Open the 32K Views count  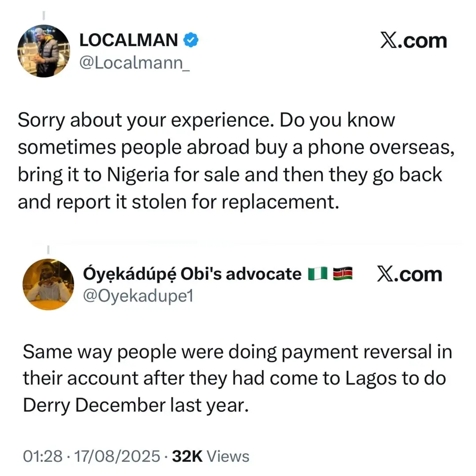pos(211,456)
